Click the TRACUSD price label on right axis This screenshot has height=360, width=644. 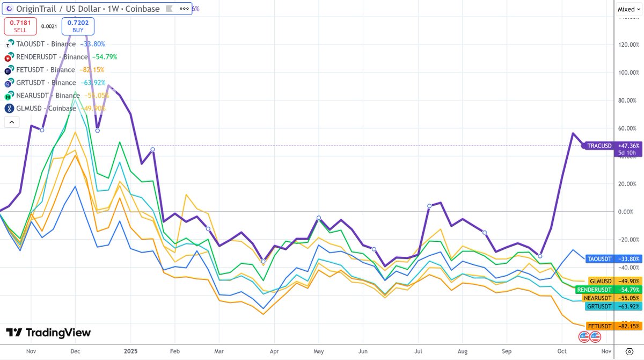point(598,146)
